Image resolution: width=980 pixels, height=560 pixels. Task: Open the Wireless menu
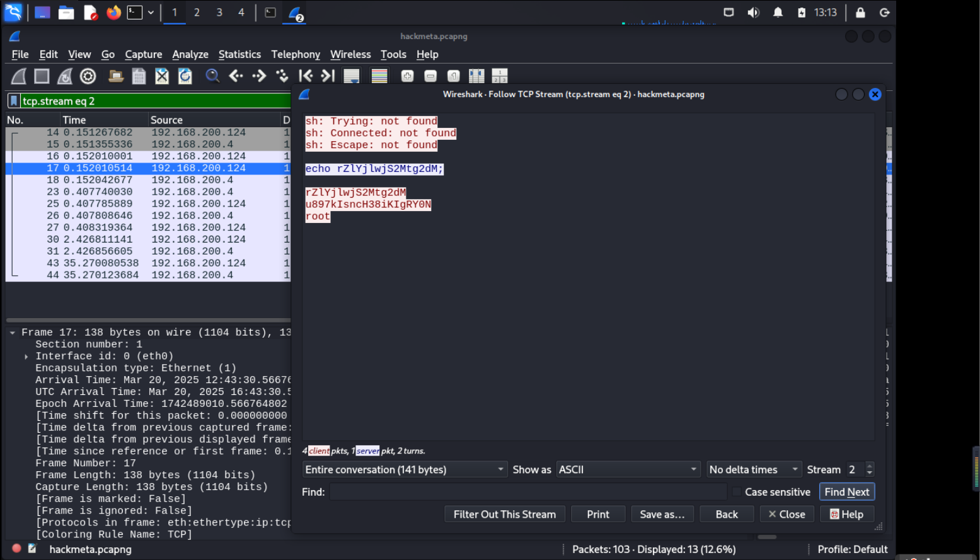pos(350,55)
